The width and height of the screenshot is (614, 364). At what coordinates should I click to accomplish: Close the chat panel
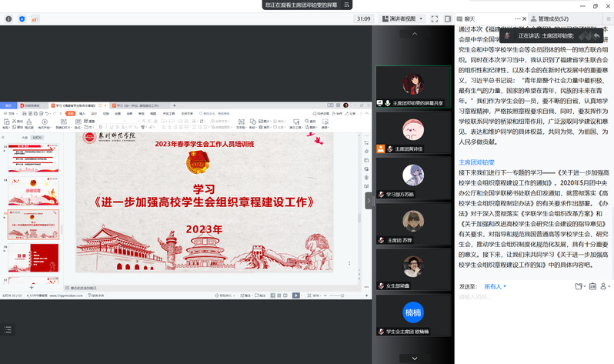524,18
